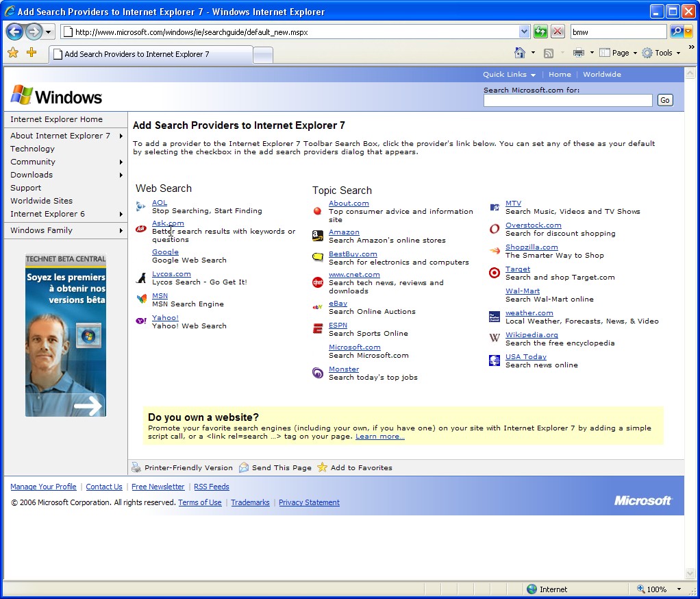
Task: Open the search provider dropdown arrow
Action: pos(688,32)
